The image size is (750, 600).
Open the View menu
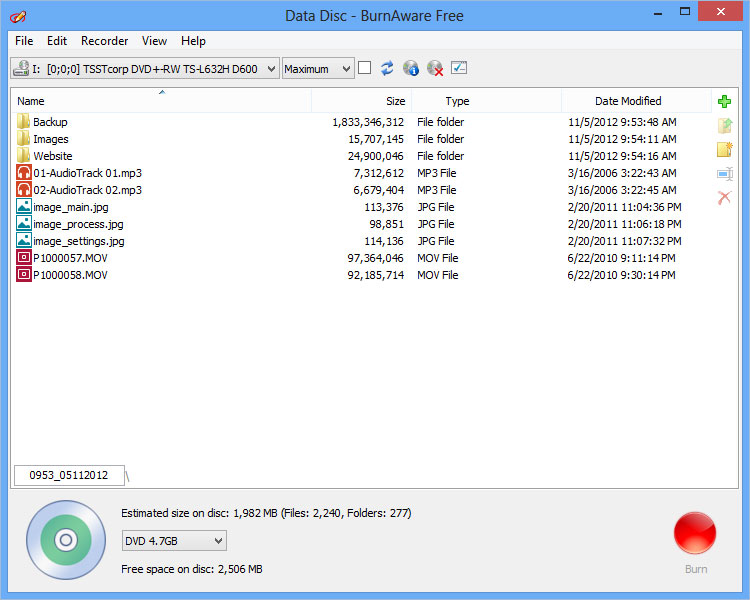click(x=154, y=41)
